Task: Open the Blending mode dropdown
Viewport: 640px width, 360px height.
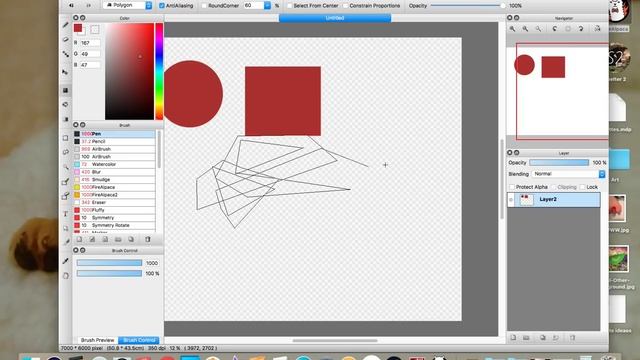Action: click(569, 174)
